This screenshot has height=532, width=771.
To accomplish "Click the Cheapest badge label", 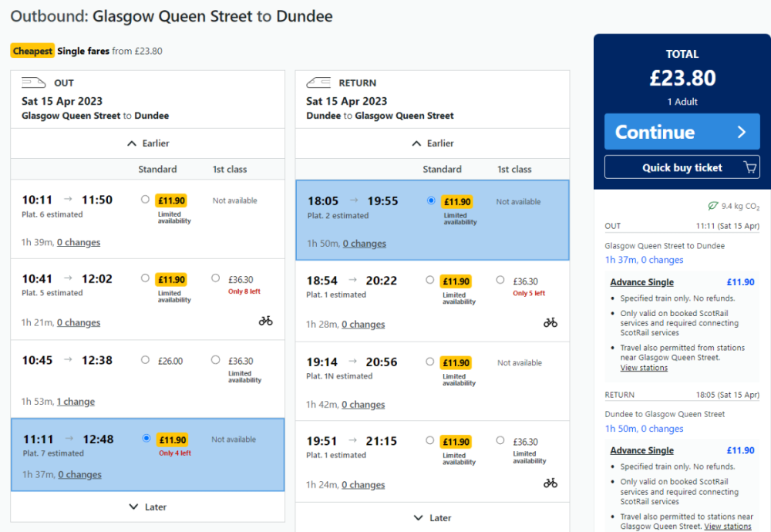I will [x=32, y=51].
